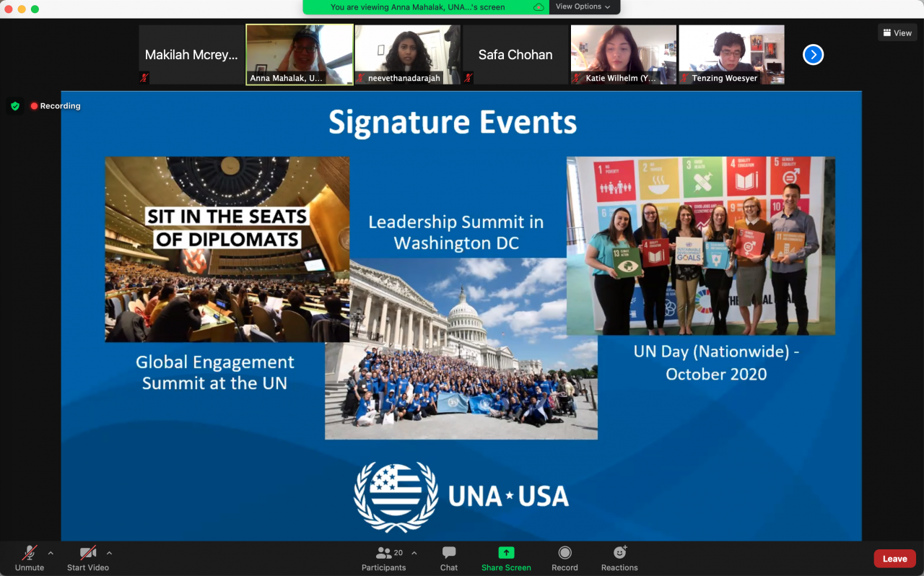
Task: Click the Record circle icon
Action: [565, 553]
